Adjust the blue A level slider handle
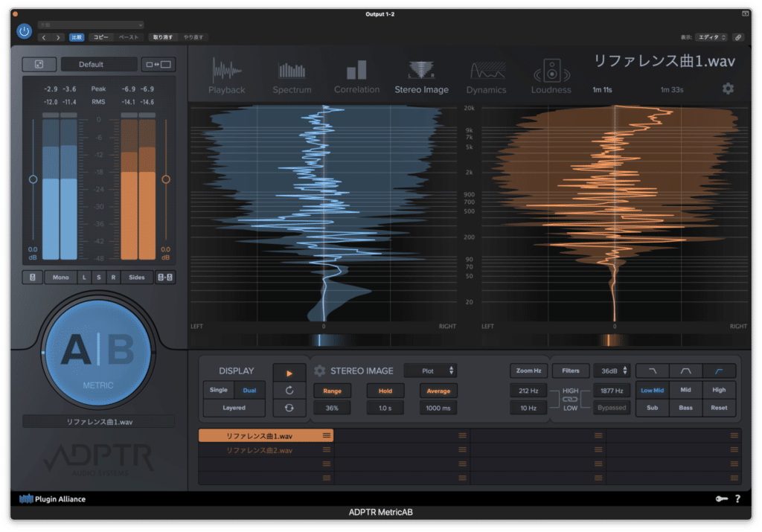 (33, 179)
